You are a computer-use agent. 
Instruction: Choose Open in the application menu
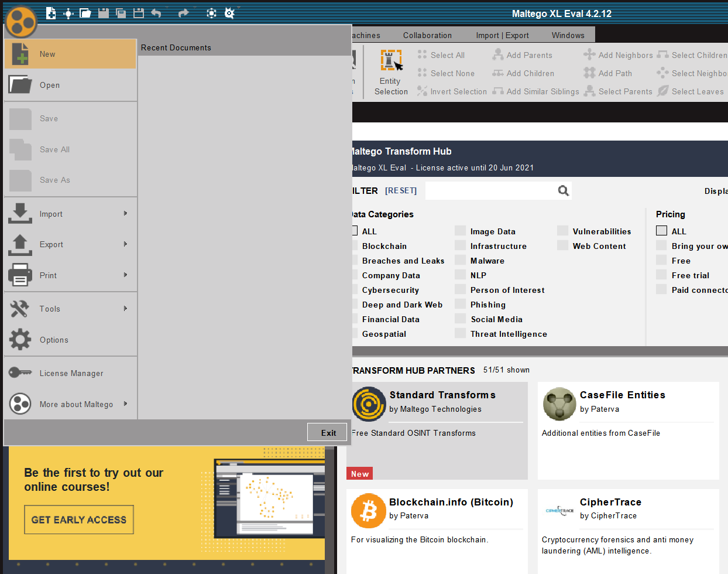(70, 85)
